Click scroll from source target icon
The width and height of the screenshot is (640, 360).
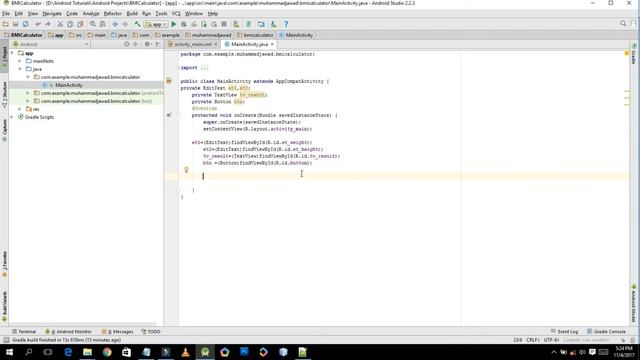click(127, 44)
